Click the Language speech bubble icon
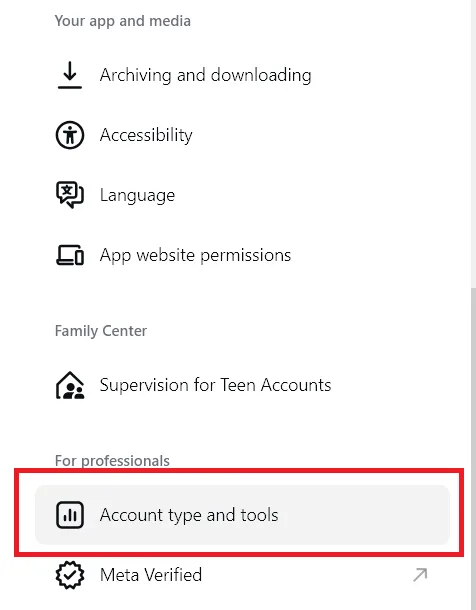The height and width of the screenshot is (610, 476). tap(70, 195)
